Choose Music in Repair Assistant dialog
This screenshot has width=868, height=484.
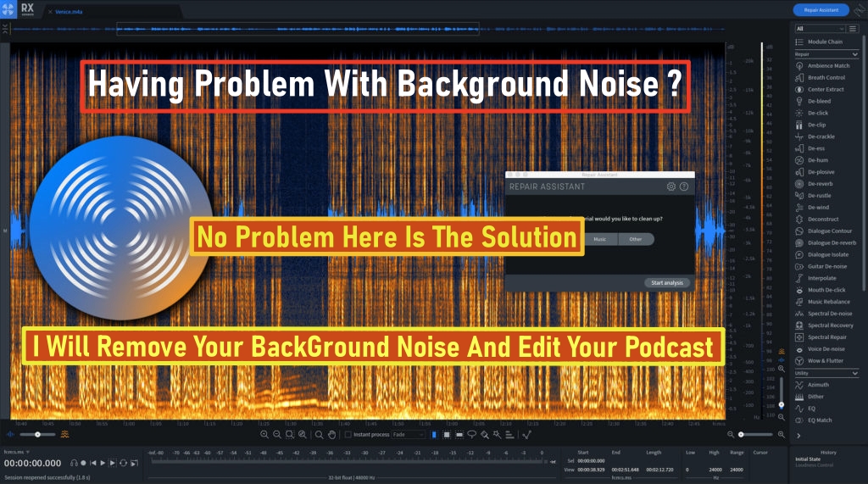(600, 239)
